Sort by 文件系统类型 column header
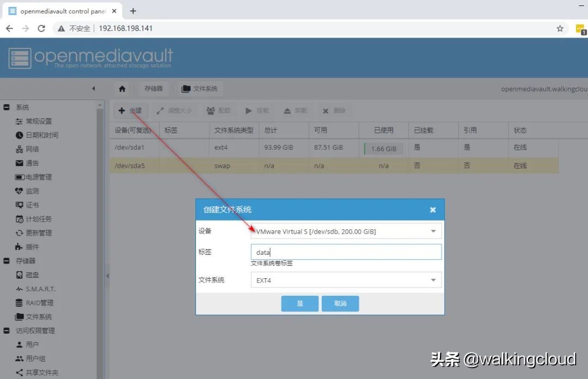Screen dimensions: 588x379 click(234, 130)
